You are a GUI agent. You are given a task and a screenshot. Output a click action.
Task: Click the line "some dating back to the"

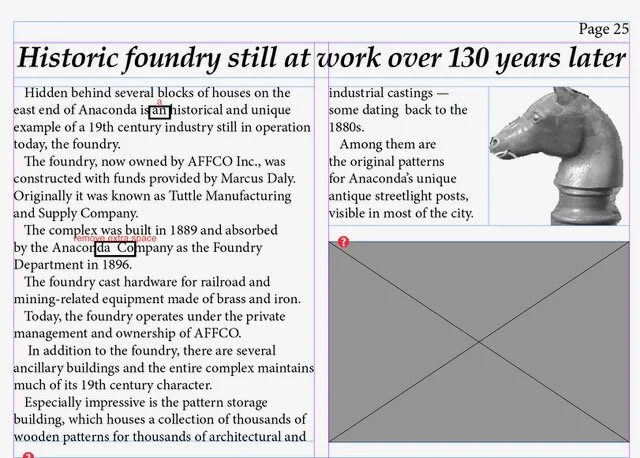[398, 110]
